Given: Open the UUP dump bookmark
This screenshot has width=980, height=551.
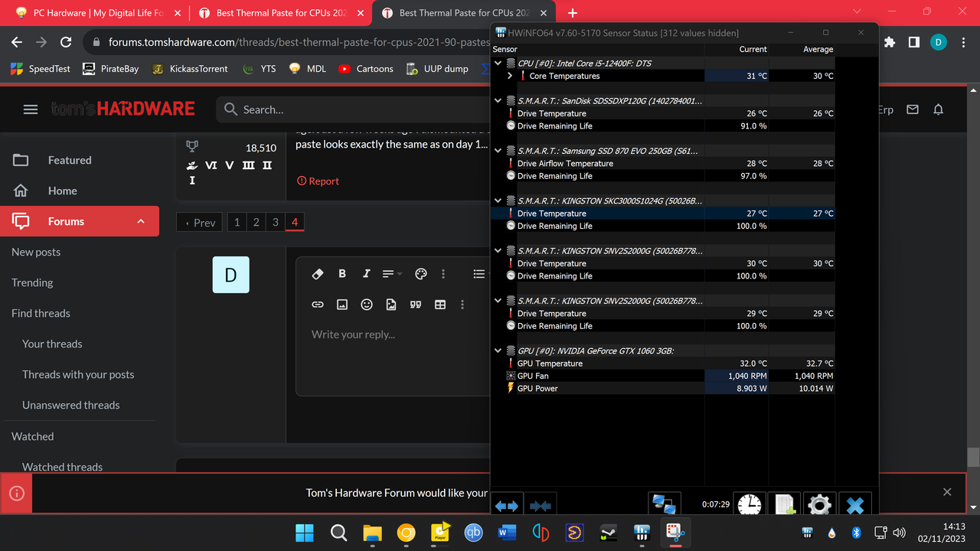Looking at the screenshot, I should (x=436, y=68).
